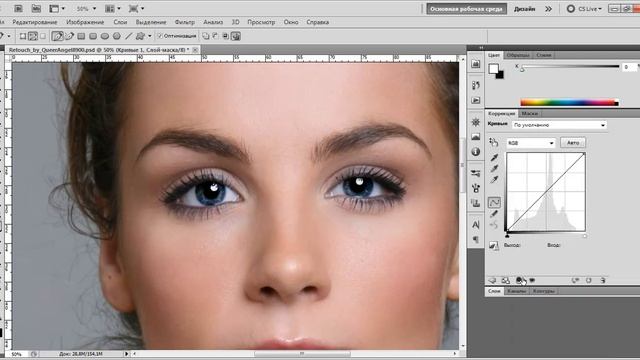Select exclude overlapping path areas option

[236, 36]
